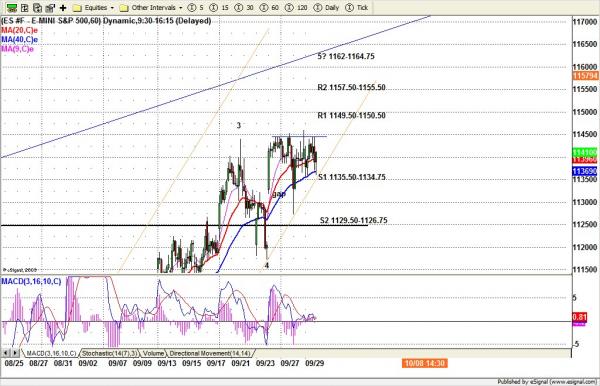
Task: Click the first green chart toolbar icon
Action: pos(12,8)
